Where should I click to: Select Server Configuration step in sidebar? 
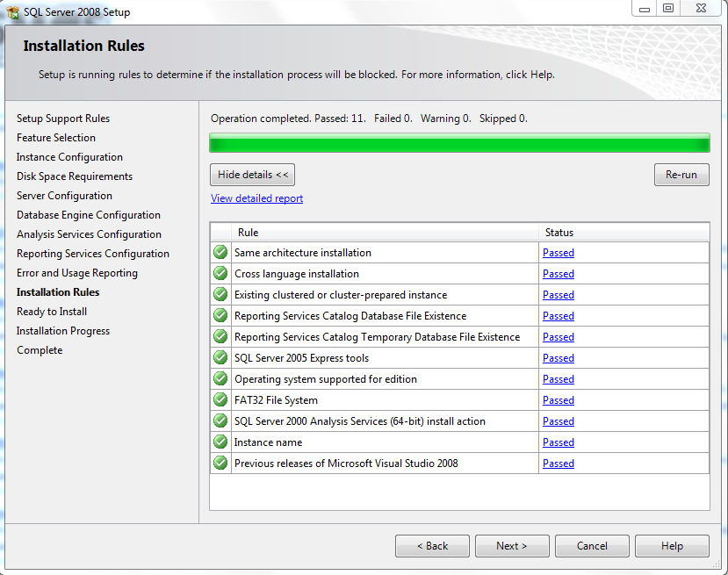pos(64,196)
